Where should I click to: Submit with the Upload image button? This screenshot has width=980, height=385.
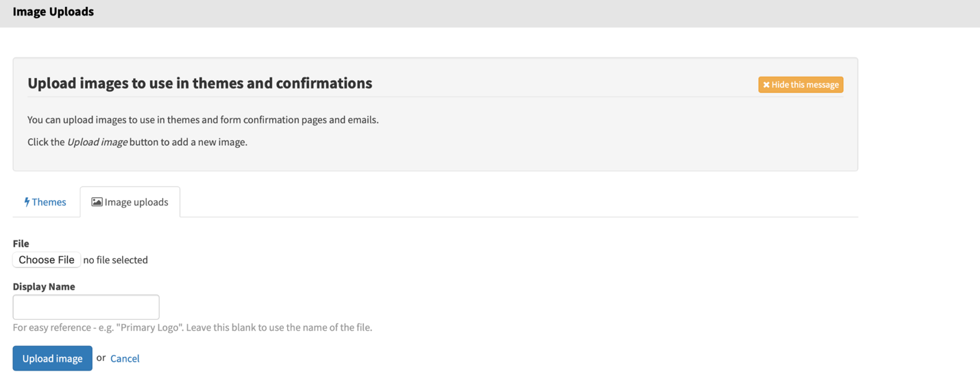52,358
